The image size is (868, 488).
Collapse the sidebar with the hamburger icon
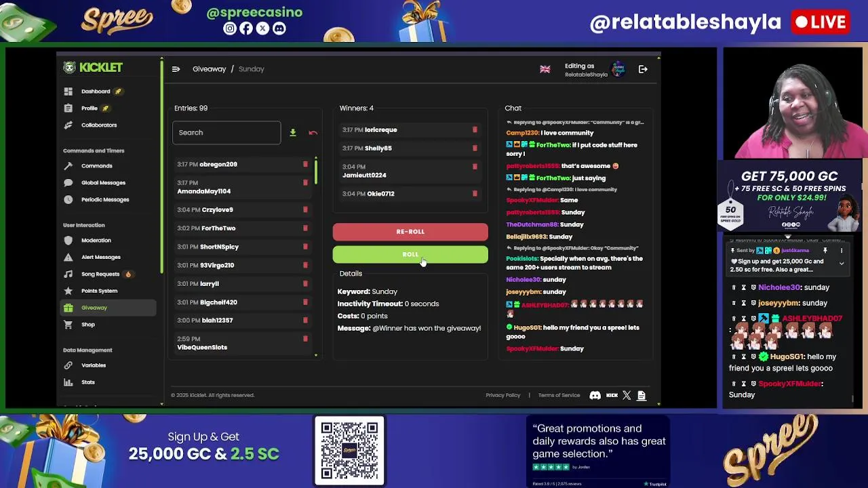176,69
